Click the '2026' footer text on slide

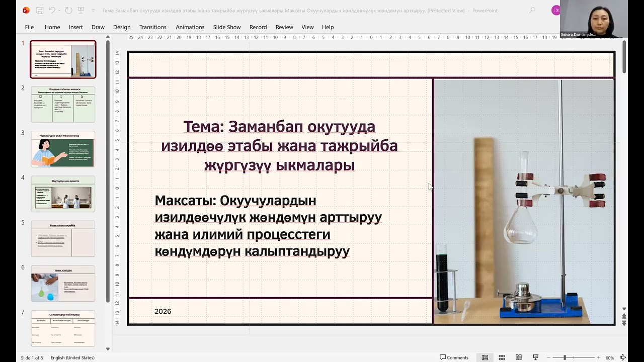[163, 311]
